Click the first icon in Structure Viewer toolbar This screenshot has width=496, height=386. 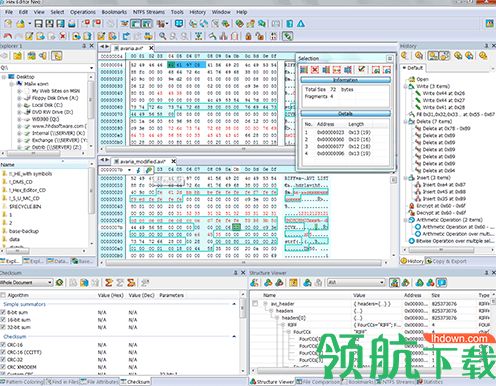[x=254, y=283]
